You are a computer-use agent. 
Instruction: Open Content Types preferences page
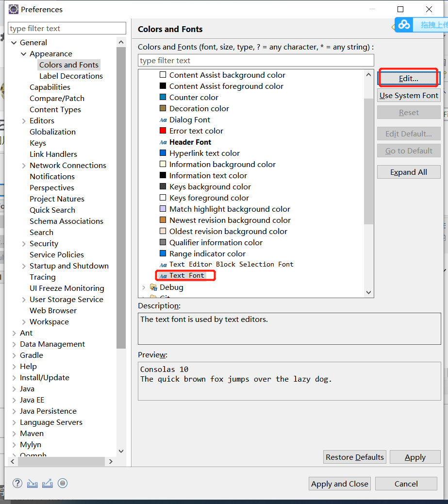pyautogui.click(x=55, y=110)
